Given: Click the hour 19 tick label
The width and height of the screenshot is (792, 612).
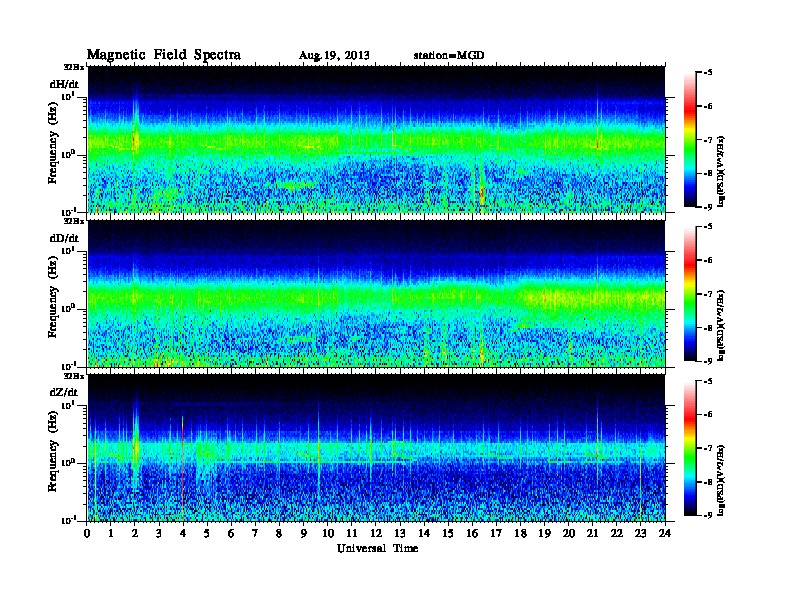Looking at the screenshot, I should tap(544, 533).
